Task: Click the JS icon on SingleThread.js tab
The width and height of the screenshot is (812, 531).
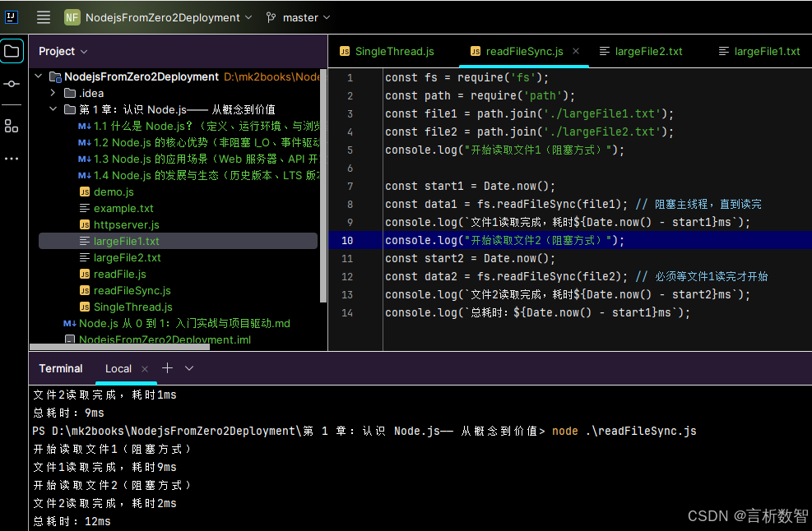Action: click(x=345, y=51)
